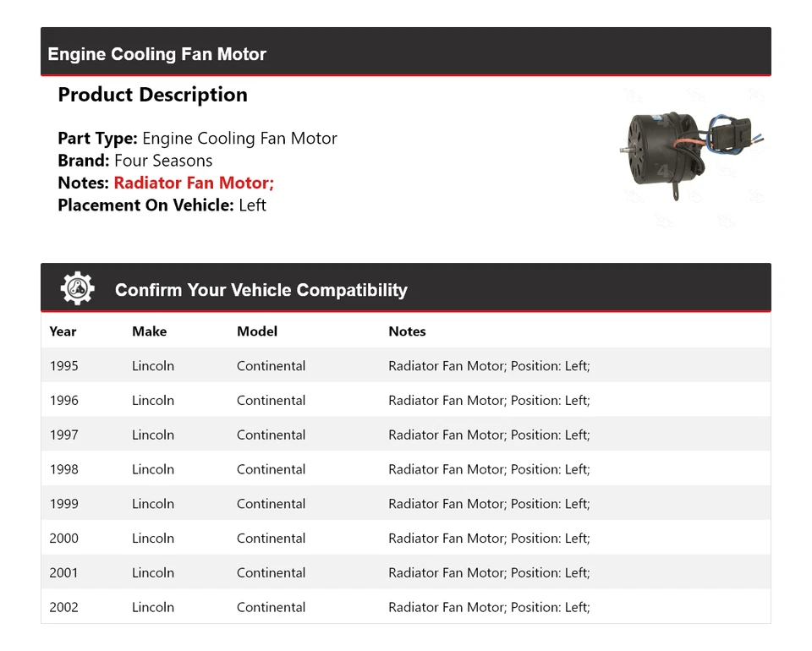Click Lincoln in the 2001 row
This screenshot has width=812, height=651.
[153, 573]
